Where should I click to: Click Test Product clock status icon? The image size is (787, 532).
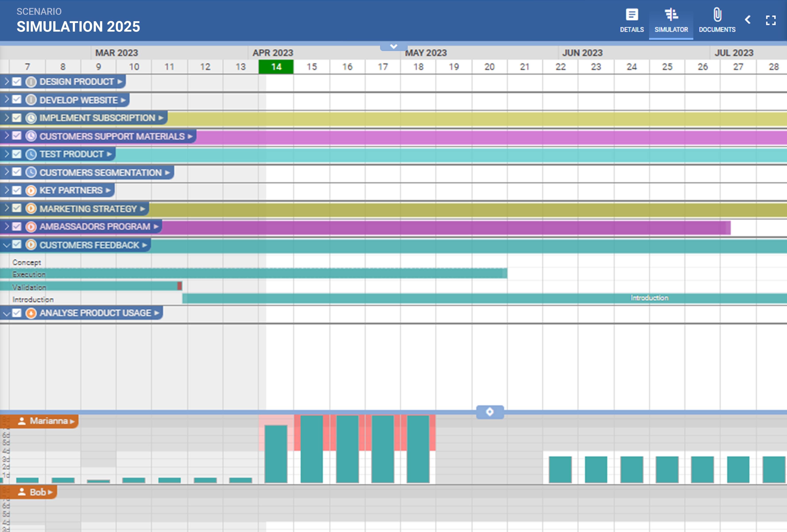(31, 154)
